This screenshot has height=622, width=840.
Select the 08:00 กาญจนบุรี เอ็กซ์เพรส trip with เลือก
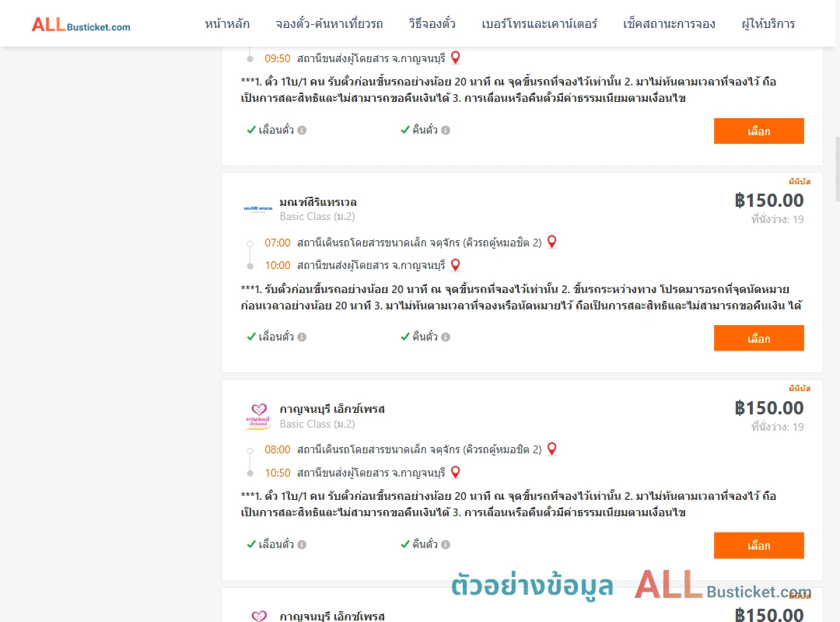(758, 545)
